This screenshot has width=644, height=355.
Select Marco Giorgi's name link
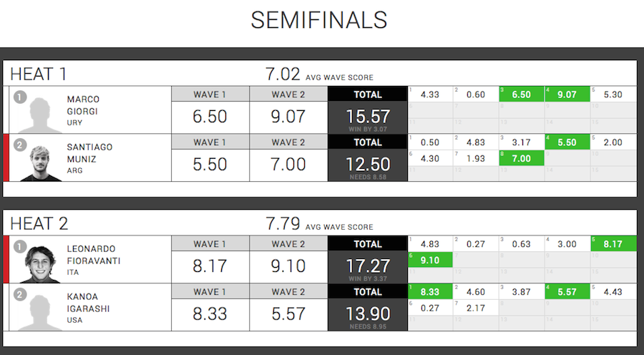point(83,105)
